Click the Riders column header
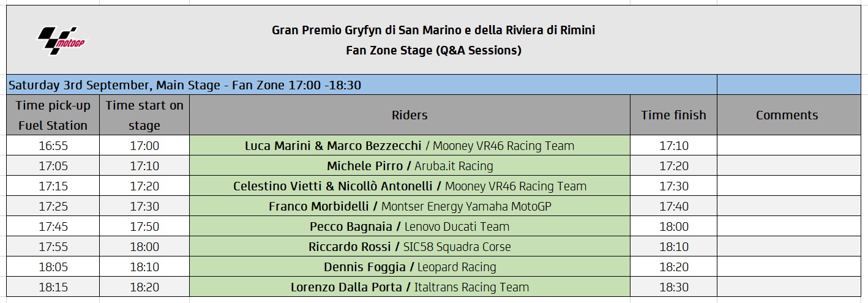Screen dimensions: 868x303 point(410,115)
